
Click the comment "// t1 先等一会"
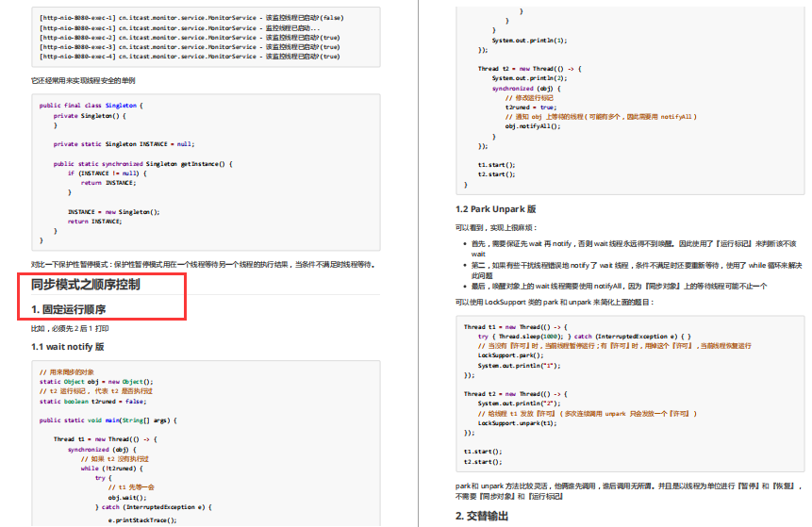pyautogui.click(x=131, y=487)
